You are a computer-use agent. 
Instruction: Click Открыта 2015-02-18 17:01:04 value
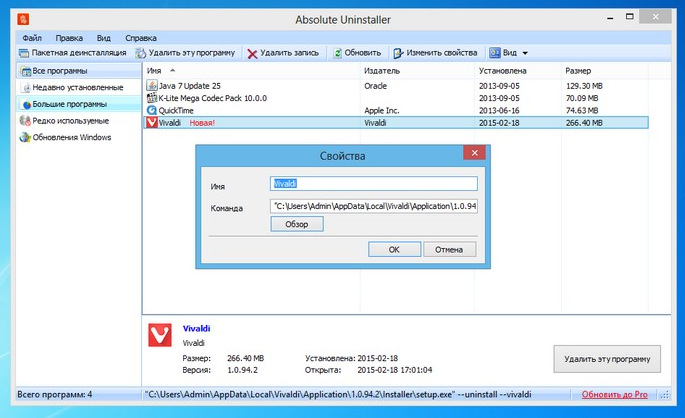[x=394, y=370]
